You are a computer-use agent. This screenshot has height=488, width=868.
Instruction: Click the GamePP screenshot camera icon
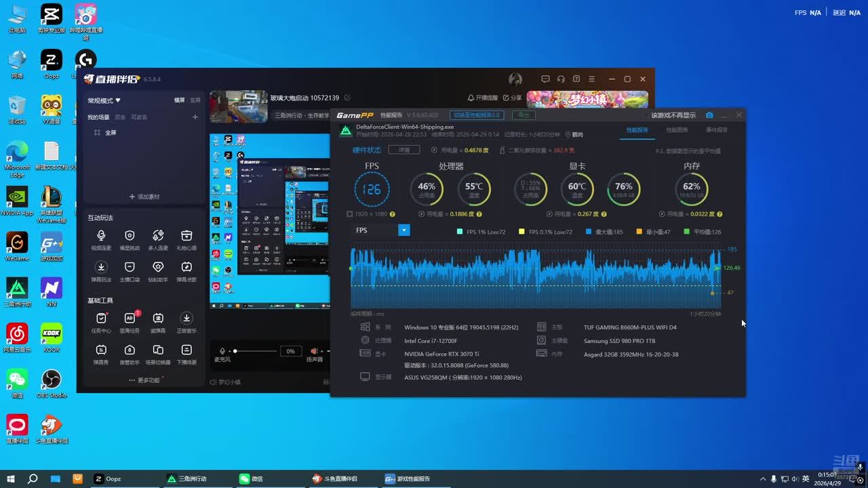click(x=709, y=115)
